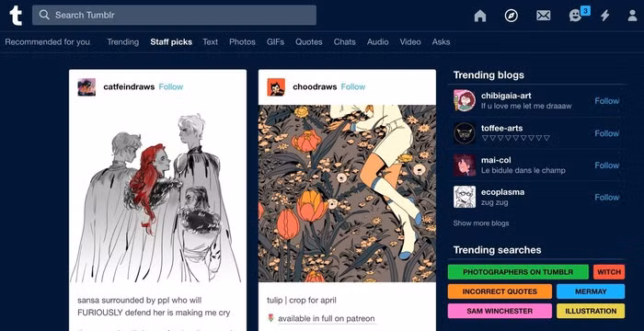Select the pink Sam Winchester tag
Screen dimensions: 644x331
pos(500,311)
